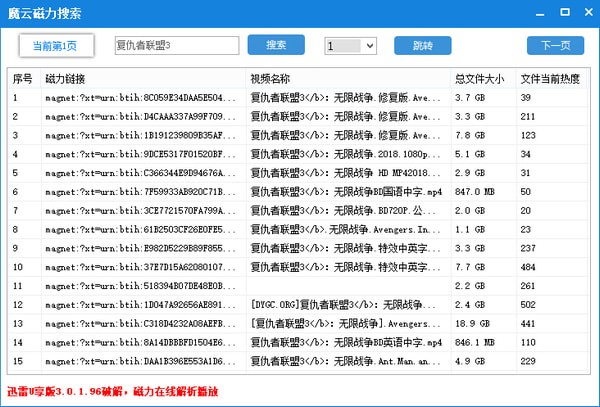This screenshot has width=600, height=407.
Task: Select magnet link starting DAA1B396E553A1D6
Action: click(x=140, y=361)
